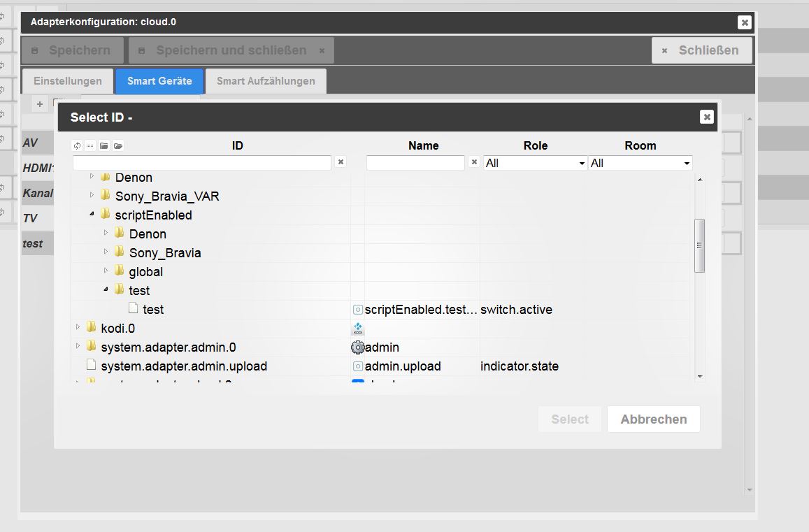Select the test state row under test folder
The width and height of the screenshot is (809, 532).
381,310
